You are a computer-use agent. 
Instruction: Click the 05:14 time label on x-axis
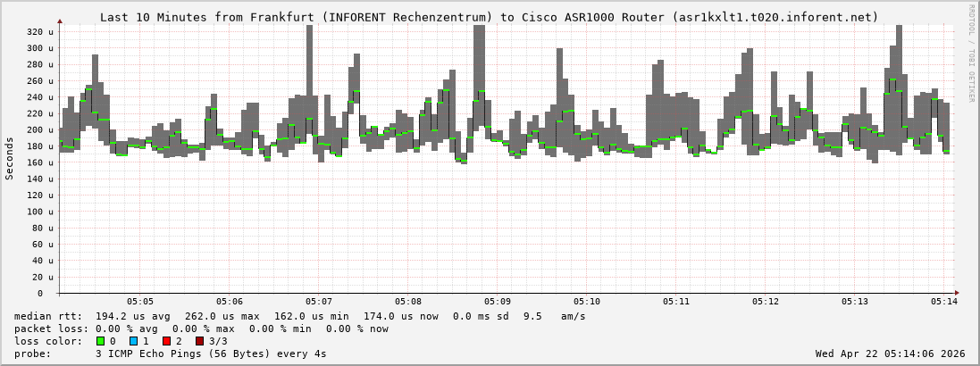point(944,302)
